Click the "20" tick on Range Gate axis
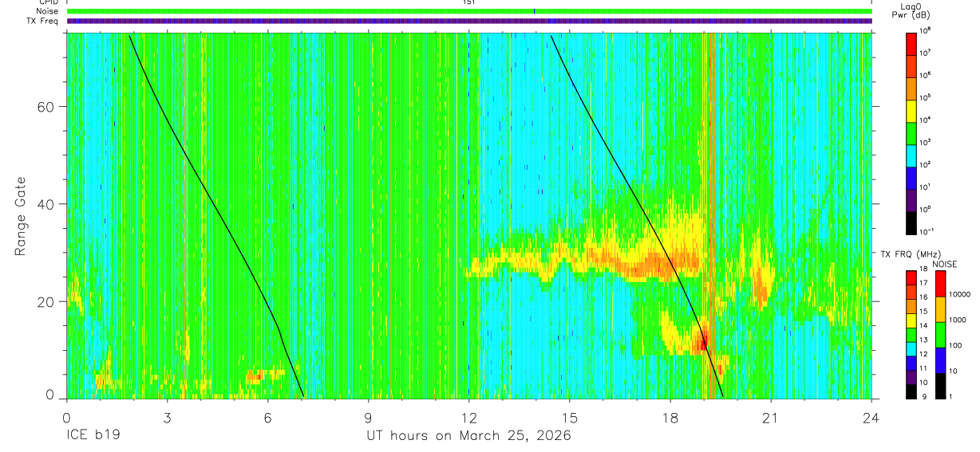980x452 pixels. point(45,301)
